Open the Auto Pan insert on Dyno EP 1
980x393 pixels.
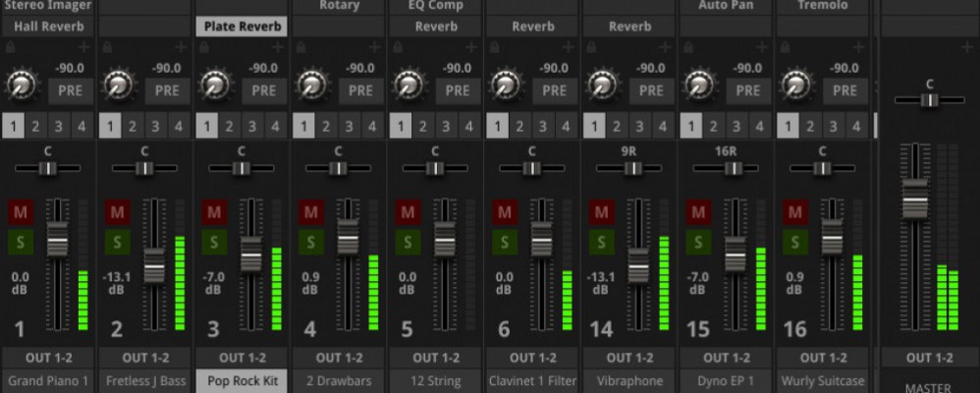(727, 6)
